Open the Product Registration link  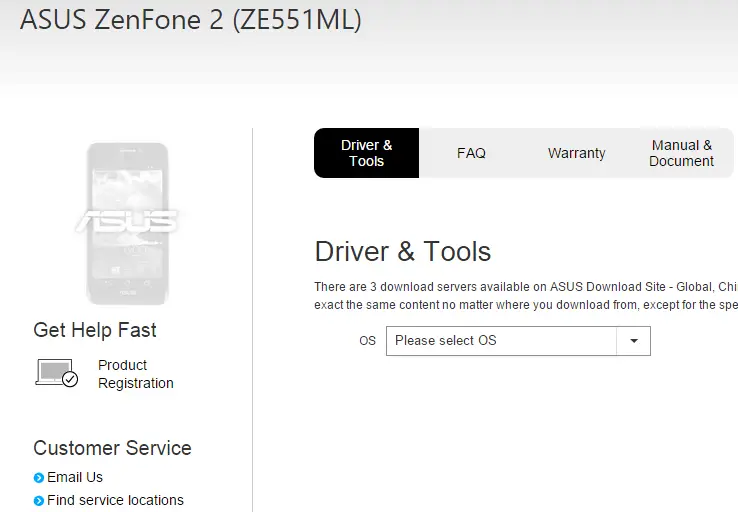click(136, 374)
